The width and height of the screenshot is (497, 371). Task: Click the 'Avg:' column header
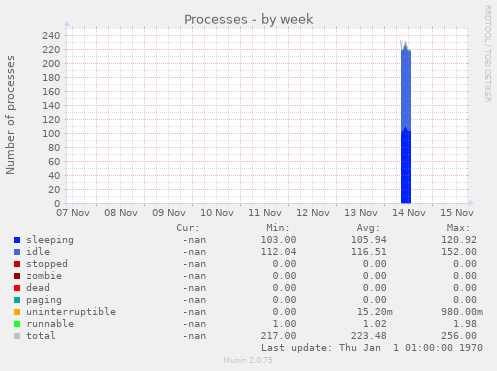(x=368, y=228)
